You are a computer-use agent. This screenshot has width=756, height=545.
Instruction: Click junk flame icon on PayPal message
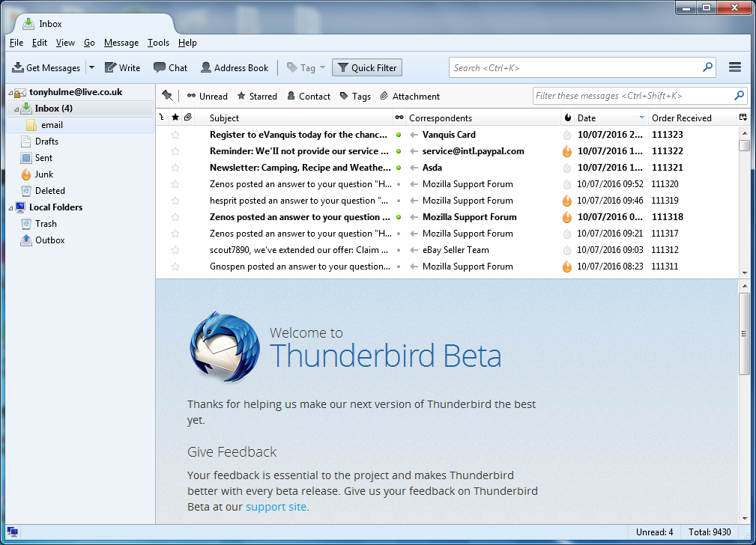point(567,151)
